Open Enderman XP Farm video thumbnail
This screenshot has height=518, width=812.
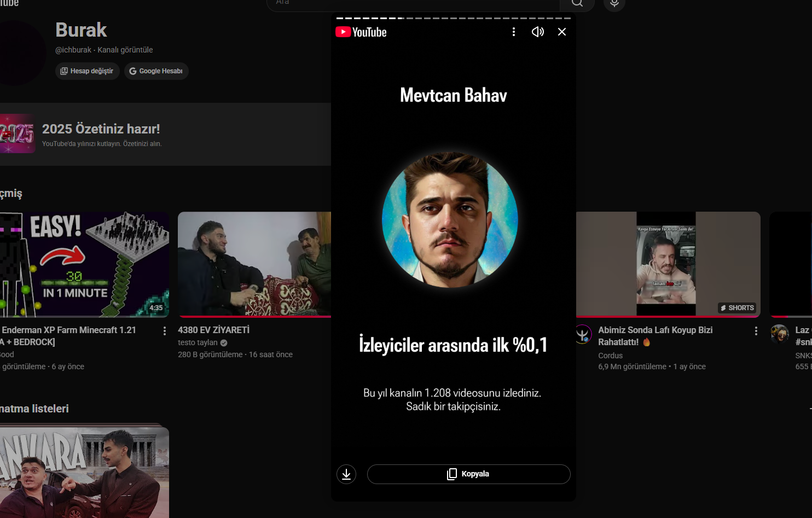(84, 264)
